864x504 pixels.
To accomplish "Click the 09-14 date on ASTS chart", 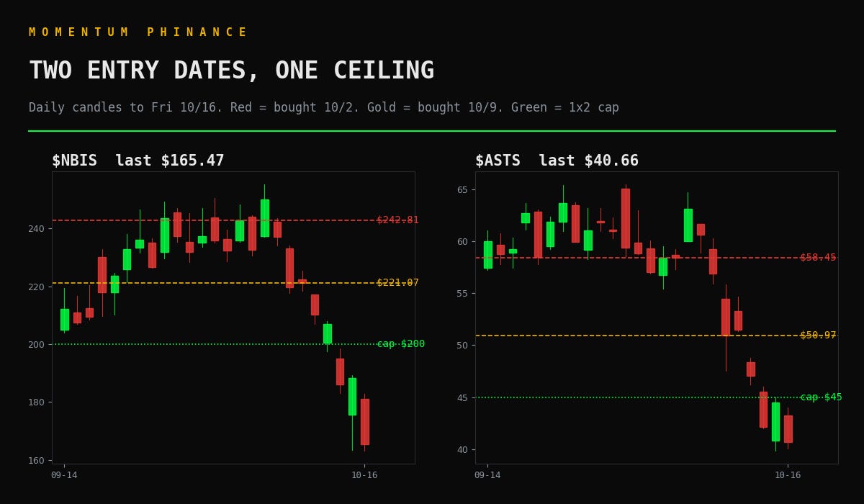I will pos(487,475).
